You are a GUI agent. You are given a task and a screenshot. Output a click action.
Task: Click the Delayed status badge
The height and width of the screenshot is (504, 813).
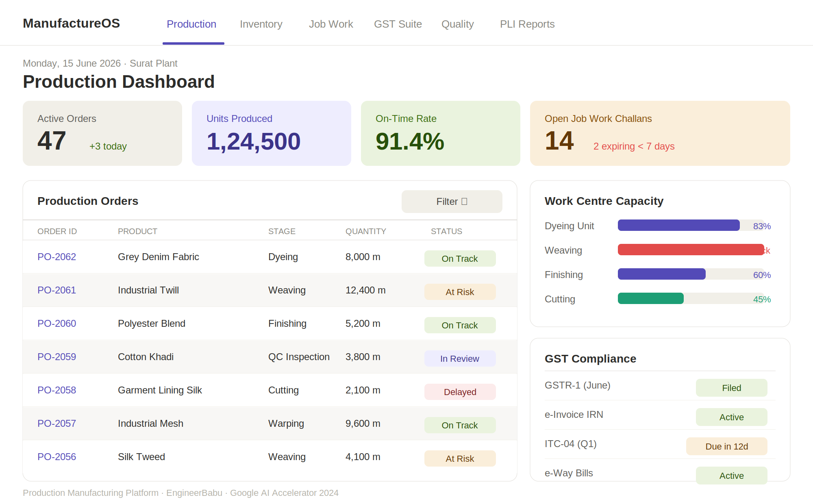click(460, 392)
